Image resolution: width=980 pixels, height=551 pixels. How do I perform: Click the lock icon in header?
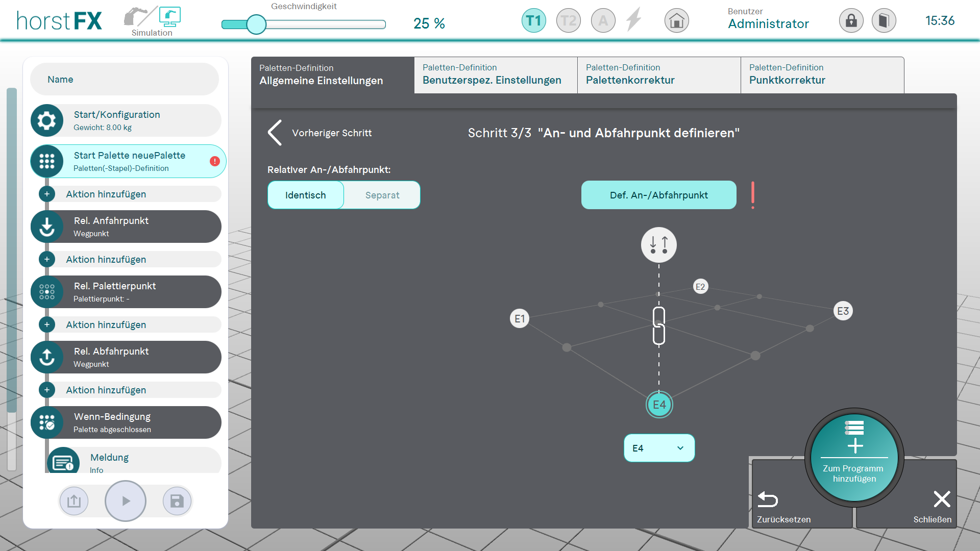[x=851, y=21]
